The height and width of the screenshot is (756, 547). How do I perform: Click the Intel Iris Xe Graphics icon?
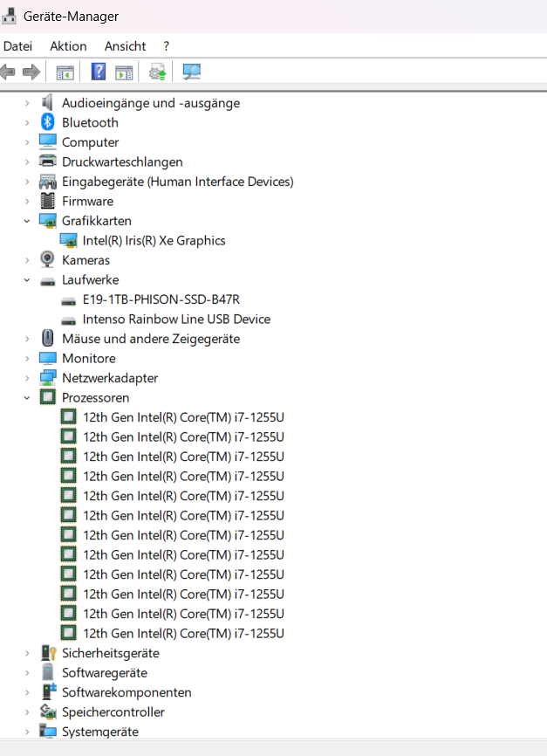click(68, 241)
